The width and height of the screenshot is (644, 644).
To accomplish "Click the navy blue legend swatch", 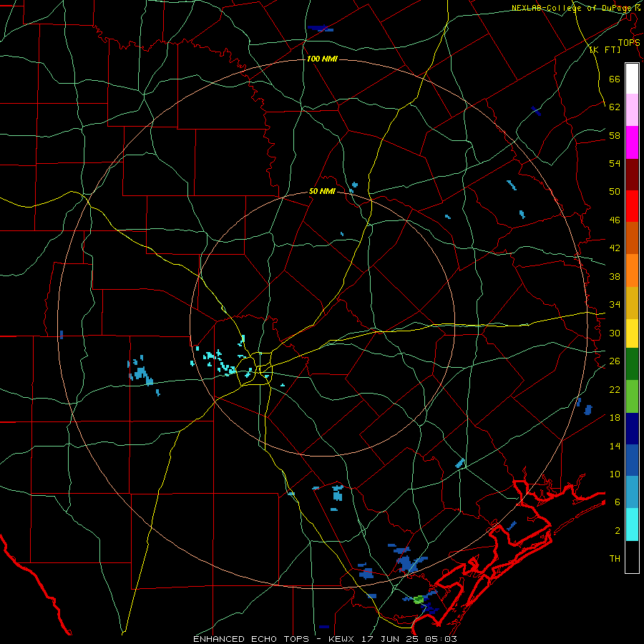I will click(632, 429).
